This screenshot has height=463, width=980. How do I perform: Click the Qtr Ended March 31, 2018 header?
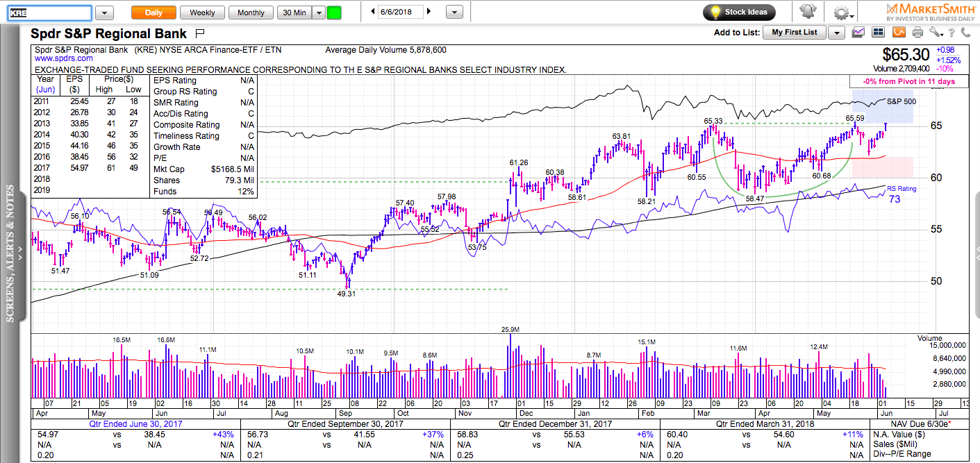pos(765,423)
